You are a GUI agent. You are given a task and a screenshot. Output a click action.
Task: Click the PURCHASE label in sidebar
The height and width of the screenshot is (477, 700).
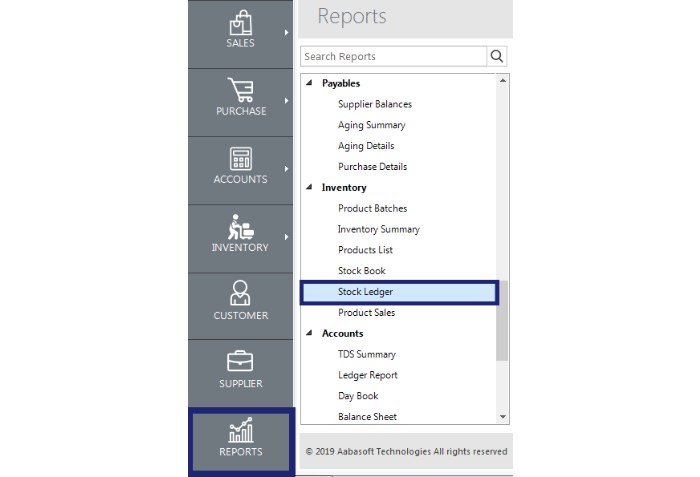241,111
